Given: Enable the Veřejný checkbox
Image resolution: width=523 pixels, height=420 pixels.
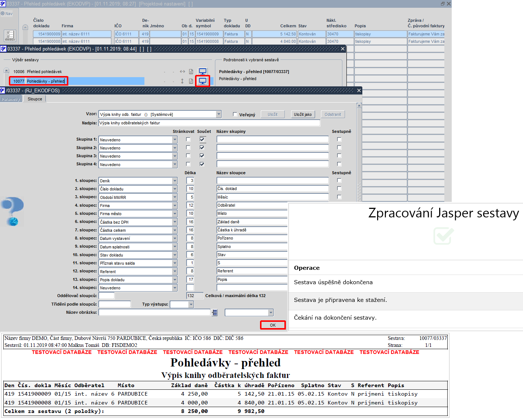Looking at the screenshot, I should tap(235, 114).
